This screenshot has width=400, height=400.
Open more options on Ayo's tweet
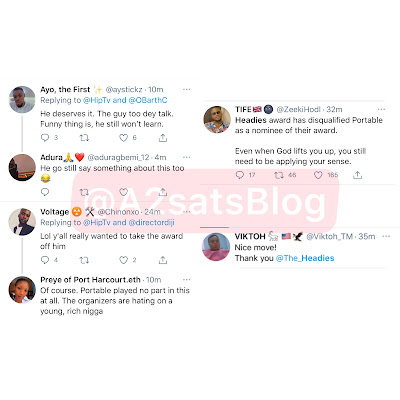point(187,89)
